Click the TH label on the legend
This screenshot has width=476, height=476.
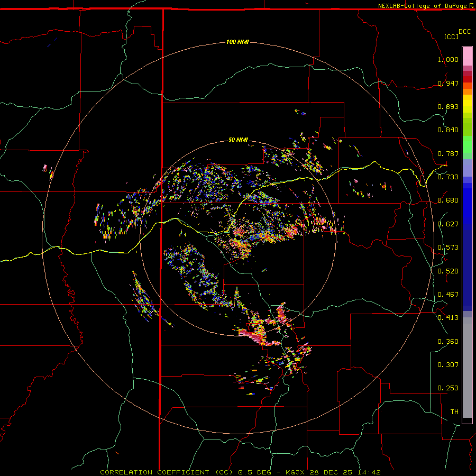(454, 412)
